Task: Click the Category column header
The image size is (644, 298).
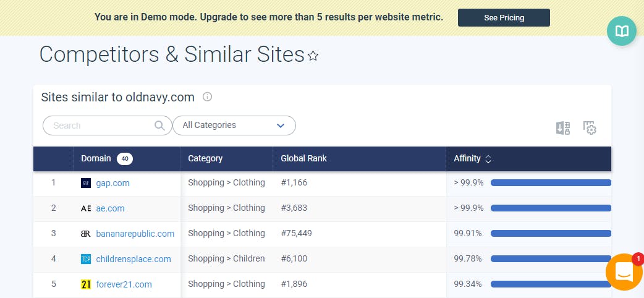Action: click(205, 158)
